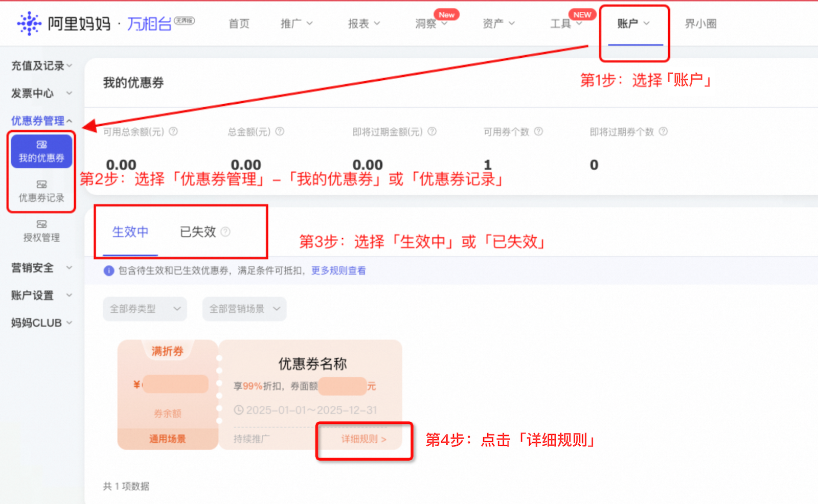Click the Alimama logo icon
Viewport: 818px width, 504px height.
tap(29, 24)
